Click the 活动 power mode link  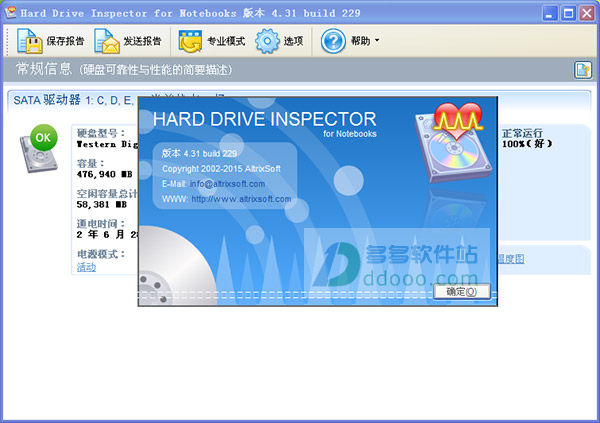(x=86, y=267)
